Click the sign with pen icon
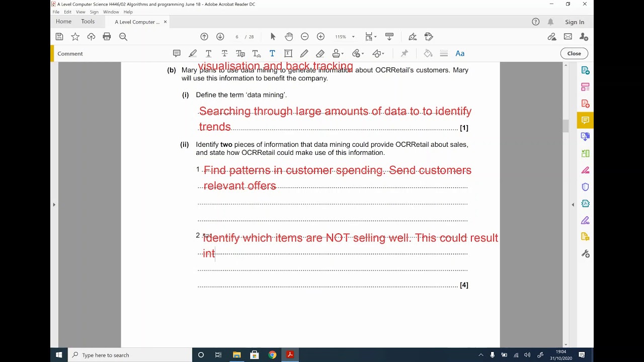Image resolution: width=644 pixels, height=362 pixels. pos(413,37)
